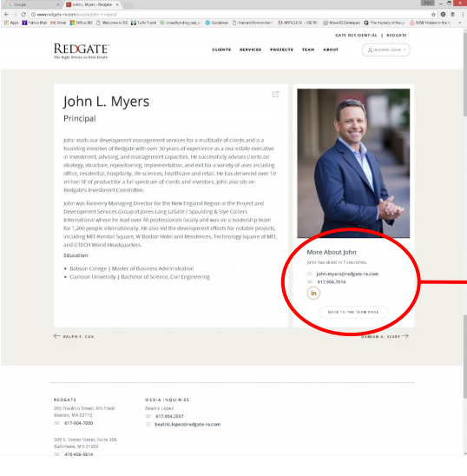Open the Guidelines bookmark
467x476 pixels.
point(217,23)
